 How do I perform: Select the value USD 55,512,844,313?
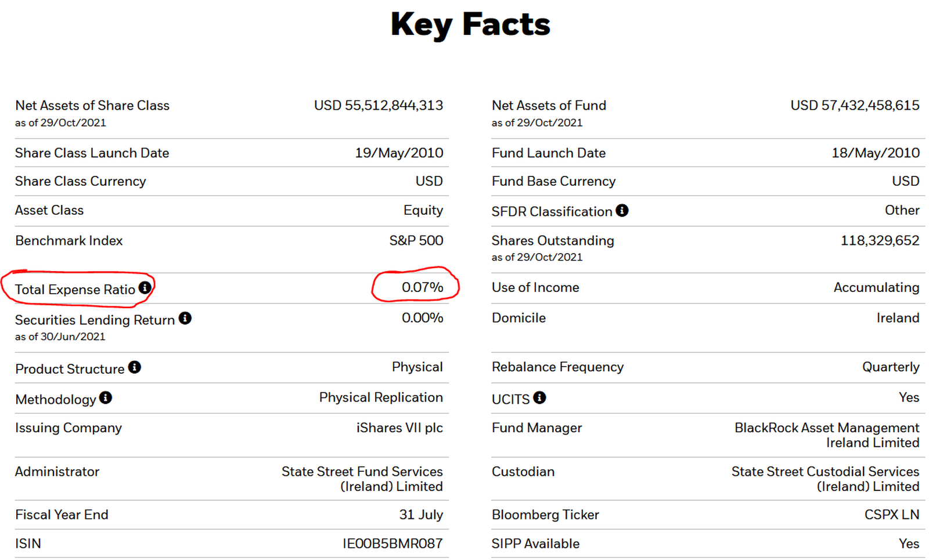(379, 106)
